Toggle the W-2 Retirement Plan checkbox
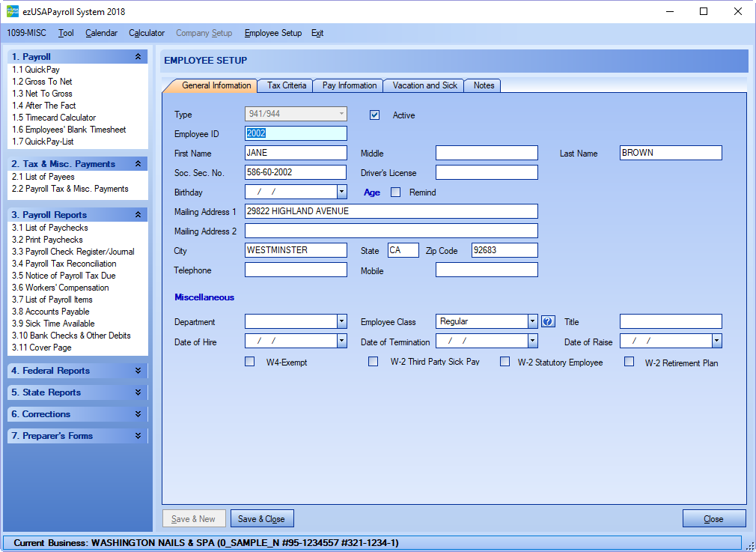Screen dimensions: 756x552 [x=630, y=363]
